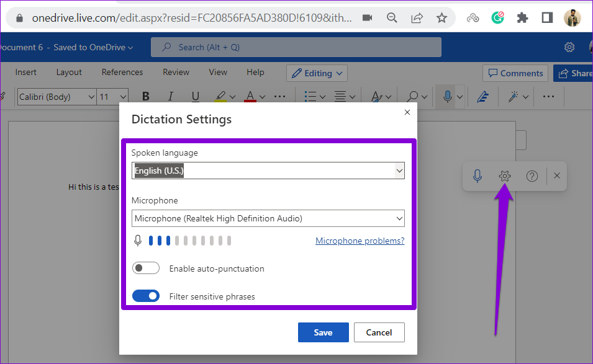Open the Spoken language dropdown
Viewport: 593px width, 364px height.
(268, 171)
